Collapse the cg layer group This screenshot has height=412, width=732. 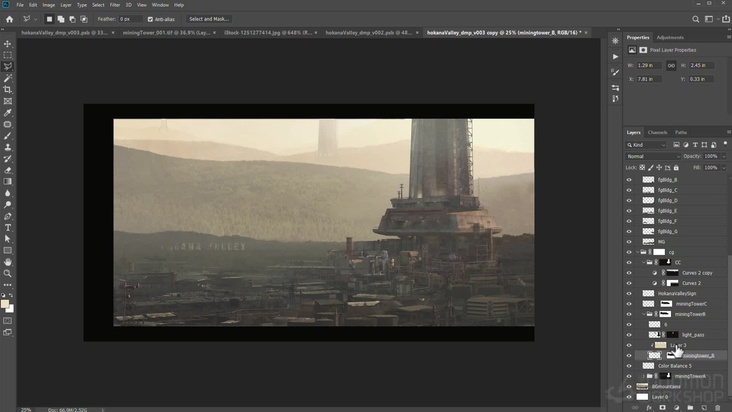click(x=638, y=252)
